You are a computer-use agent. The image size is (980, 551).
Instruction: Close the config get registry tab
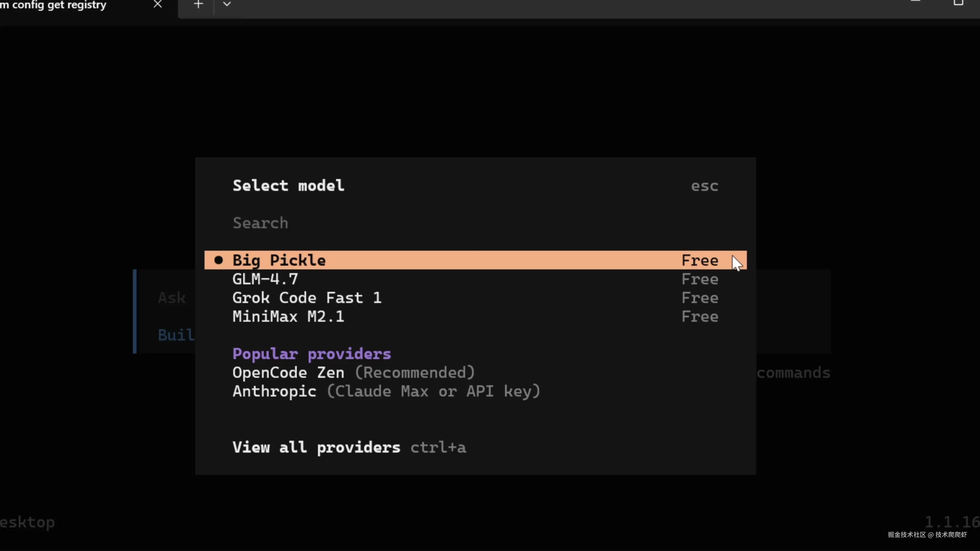157,5
